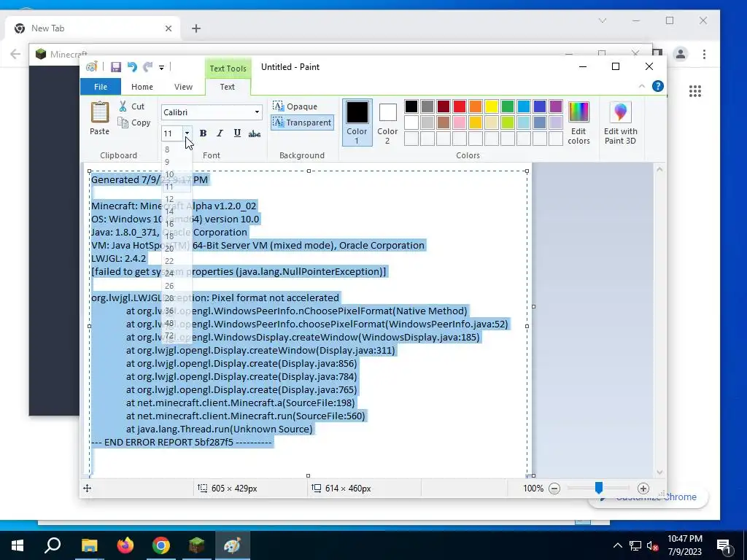Move the zoom slider handle
The image size is (747, 560).
tap(599, 488)
